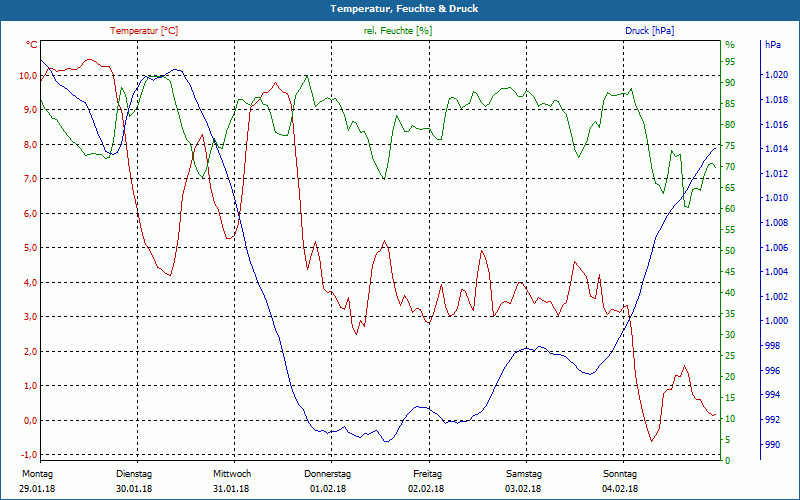This screenshot has height=500, width=800.
Task: Click the 7,0 temperature axis value
Action: 30,179
